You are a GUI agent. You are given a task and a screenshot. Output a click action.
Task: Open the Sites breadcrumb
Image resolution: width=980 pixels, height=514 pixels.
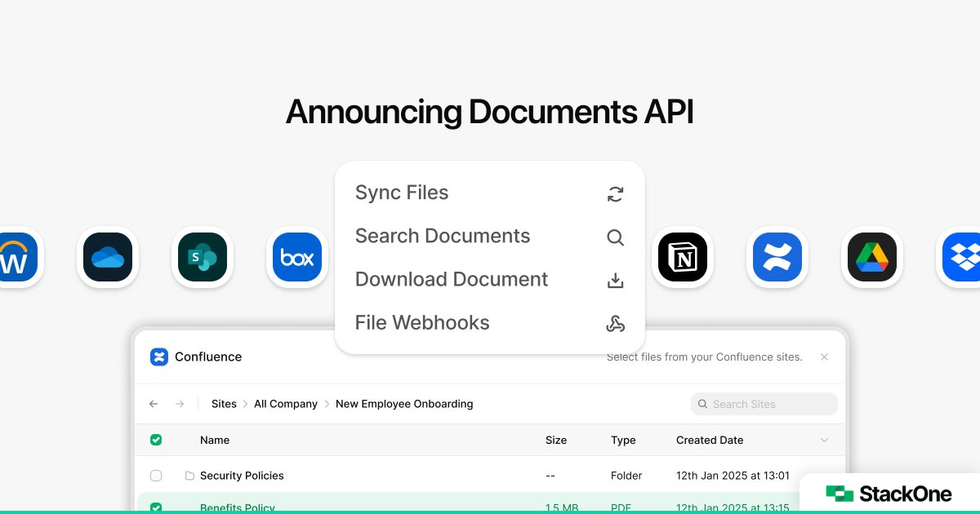coord(224,404)
